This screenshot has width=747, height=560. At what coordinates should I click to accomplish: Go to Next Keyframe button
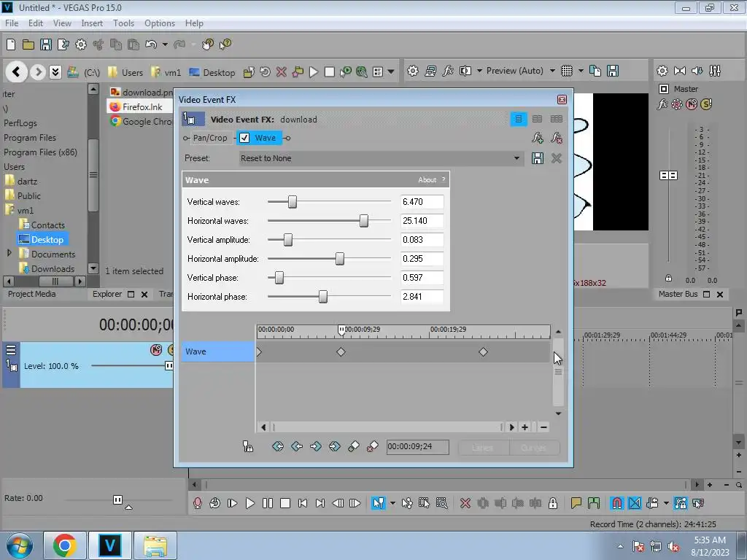click(x=315, y=447)
